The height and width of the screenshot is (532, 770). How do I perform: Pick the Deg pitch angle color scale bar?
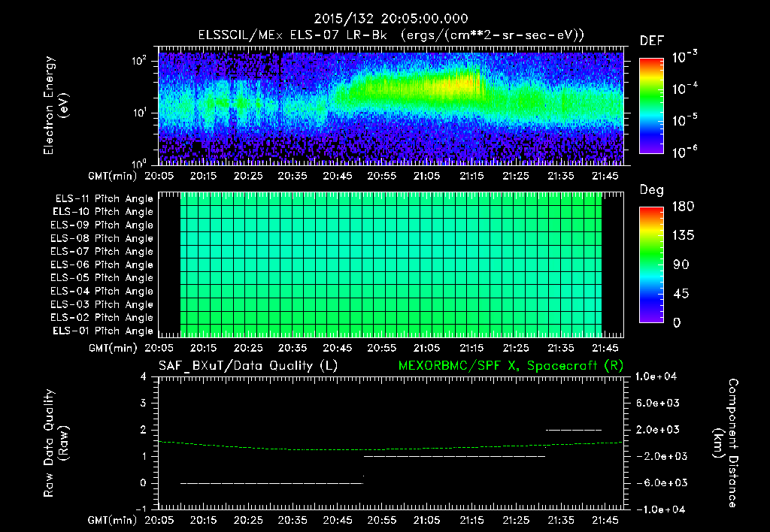[651, 264]
